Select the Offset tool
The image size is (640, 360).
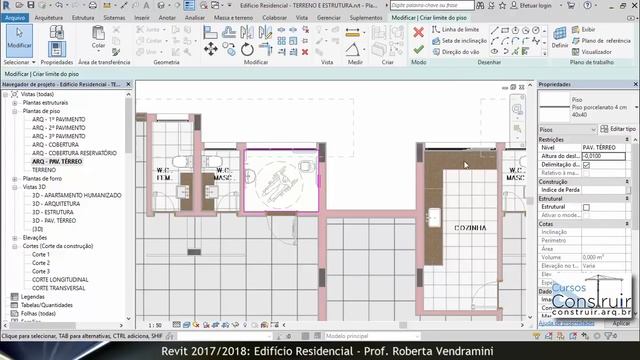click(x=229, y=32)
